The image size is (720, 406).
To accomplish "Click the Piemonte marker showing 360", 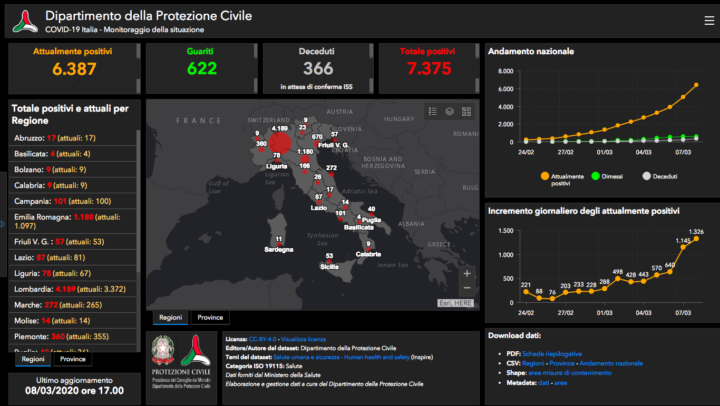I will [262, 149].
